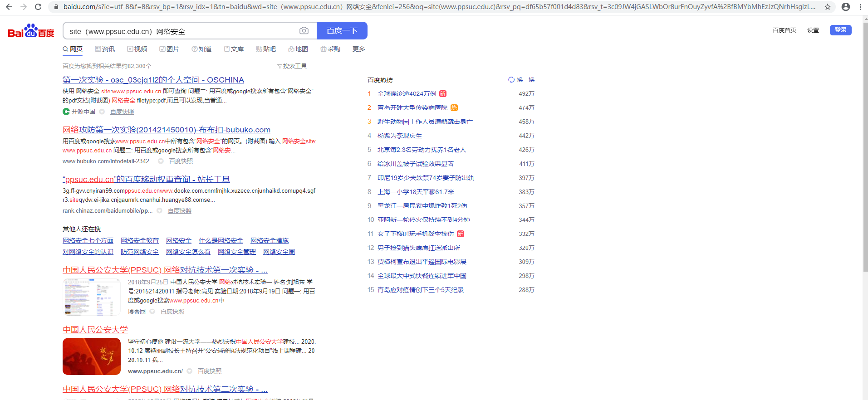Open the 设置 settings menu

coord(813,30)
